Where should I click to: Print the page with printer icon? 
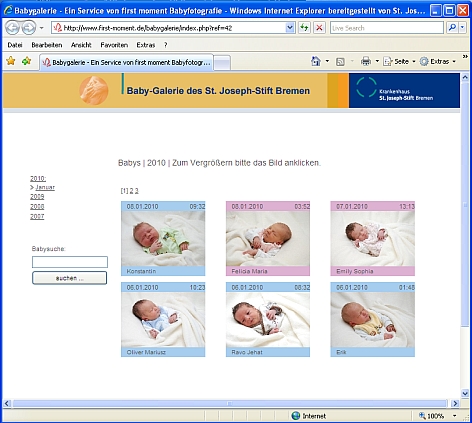point(366,61)
